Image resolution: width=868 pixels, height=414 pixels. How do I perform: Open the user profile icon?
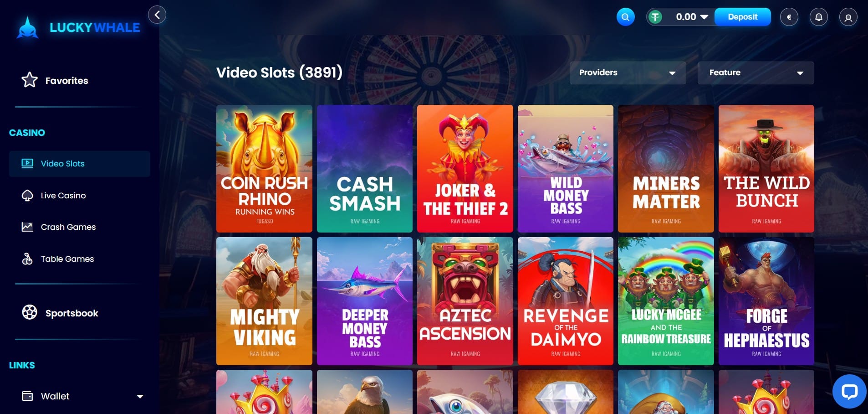[x=848, y=17]
